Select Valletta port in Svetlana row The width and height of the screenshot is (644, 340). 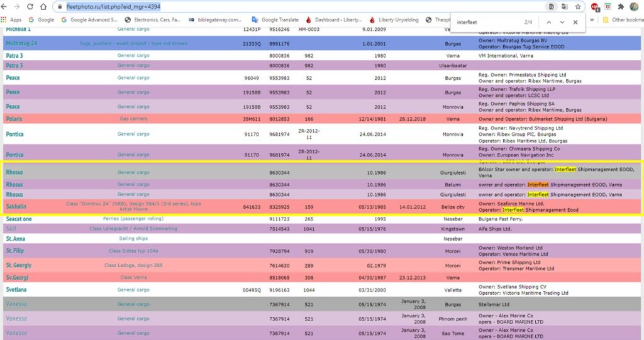coord(453,290)
